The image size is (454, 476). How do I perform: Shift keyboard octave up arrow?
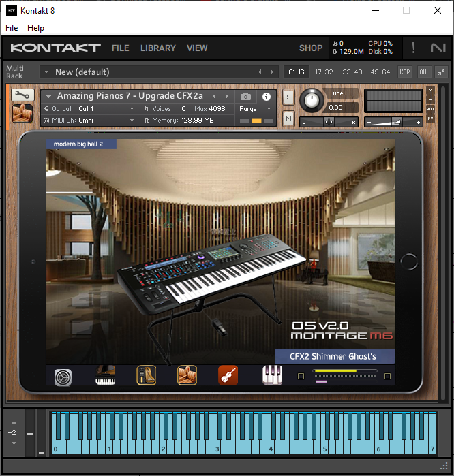(x=14, y=422)
